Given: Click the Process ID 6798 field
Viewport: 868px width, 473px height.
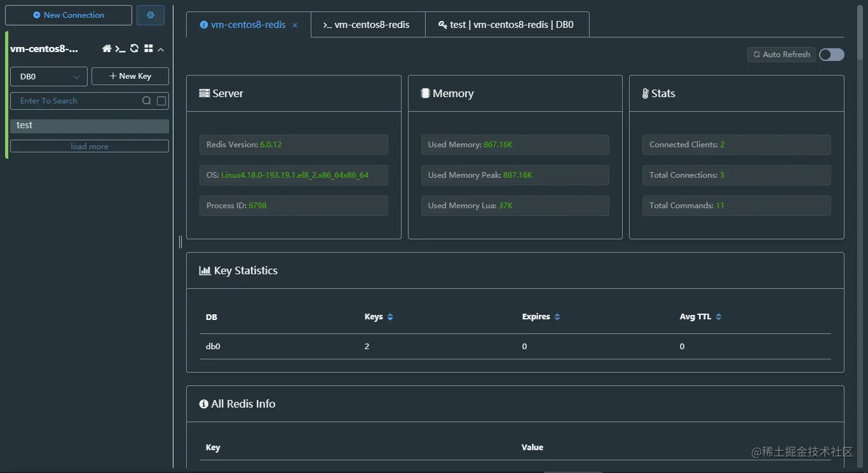Looking at the screenshot, I should point(294,206).
